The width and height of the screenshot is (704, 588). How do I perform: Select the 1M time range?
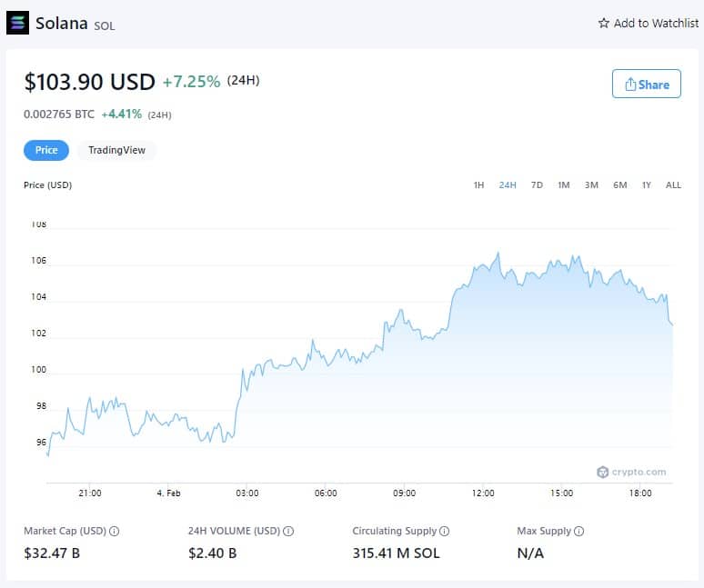coord(564,185)
